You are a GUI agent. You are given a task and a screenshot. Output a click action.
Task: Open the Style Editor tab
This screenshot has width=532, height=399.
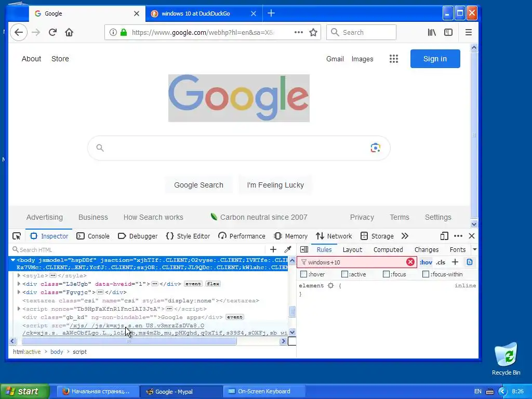pos(188,236)
